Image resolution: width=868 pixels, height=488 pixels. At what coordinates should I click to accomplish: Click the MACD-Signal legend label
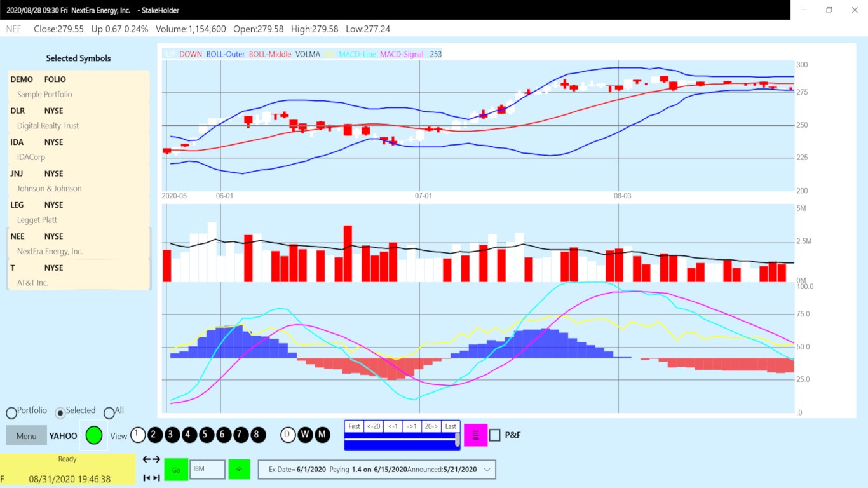[x=402, y=54]
